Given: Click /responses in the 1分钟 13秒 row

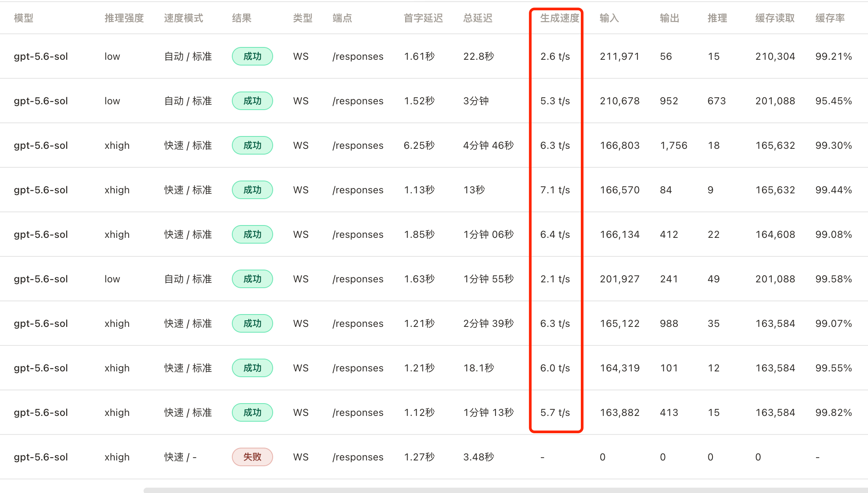Looking at the screenshot, I should point(358,413).
